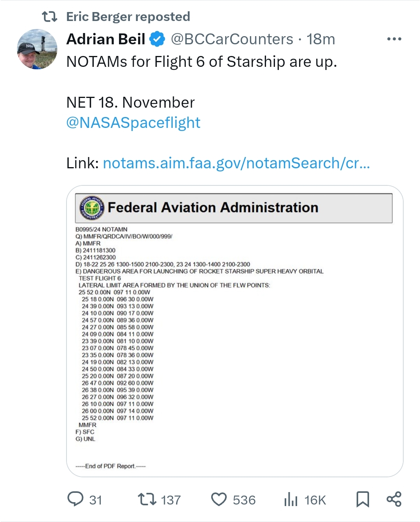
Task: Open the @NASASpaceflight mention
Action: click(x=133, y=123)
